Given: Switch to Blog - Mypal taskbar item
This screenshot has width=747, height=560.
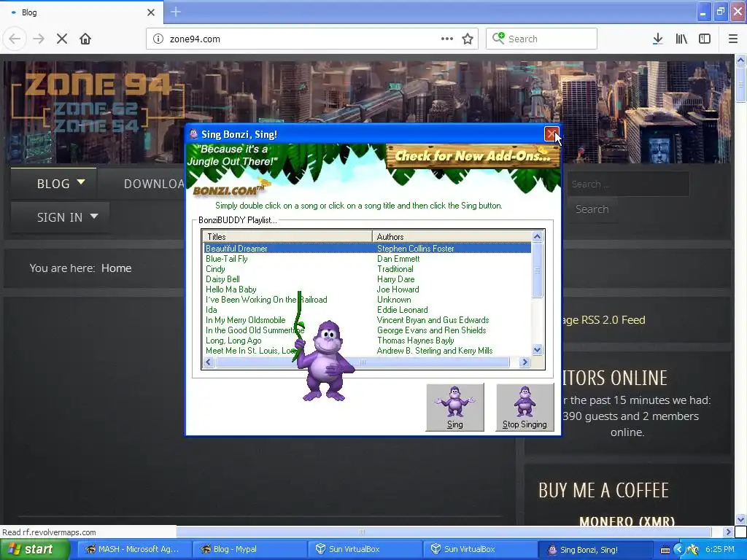Looking at the screenshot, I should pos(250,549).
